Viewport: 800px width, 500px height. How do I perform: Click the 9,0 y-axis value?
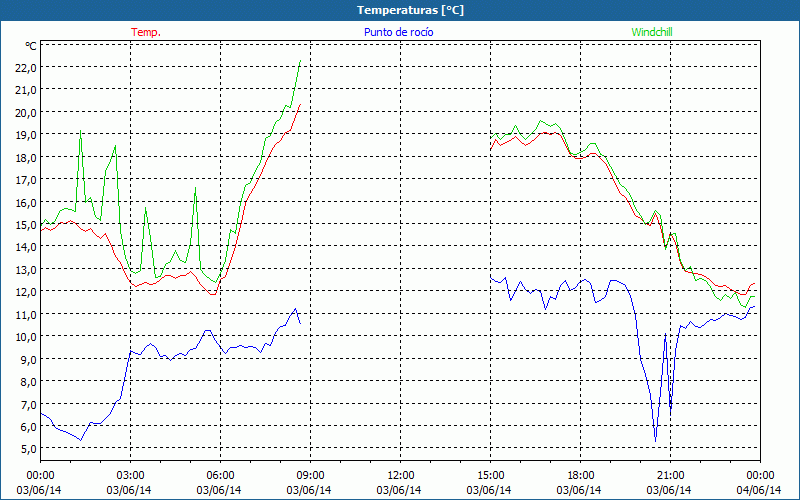pyautogui.click(x=29, y=359)
